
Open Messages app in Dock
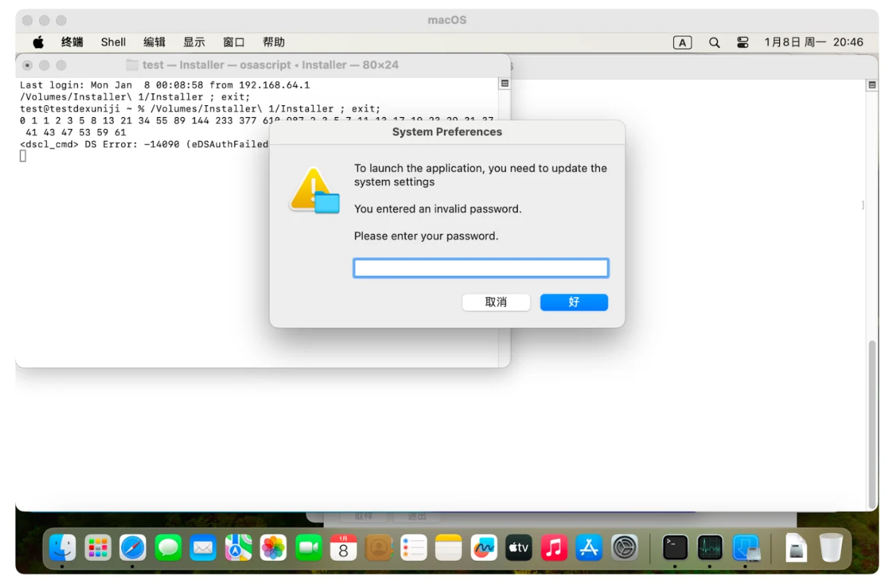[x=168, y=548]
